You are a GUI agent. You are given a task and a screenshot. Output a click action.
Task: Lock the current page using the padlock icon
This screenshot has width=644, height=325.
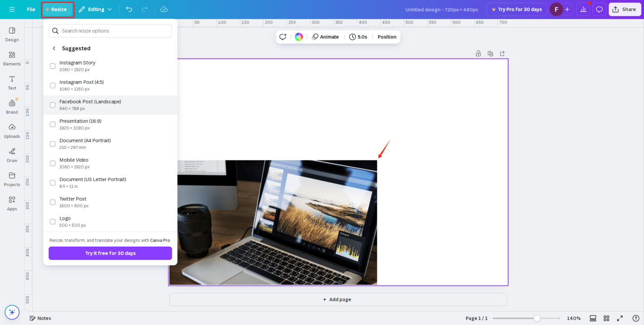(x=478, y=53)
